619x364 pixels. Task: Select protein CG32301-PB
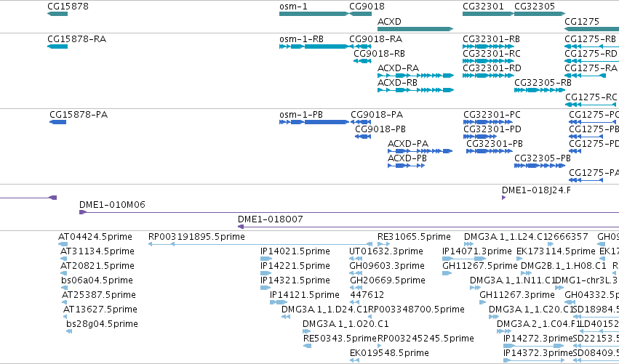[495, 144]
